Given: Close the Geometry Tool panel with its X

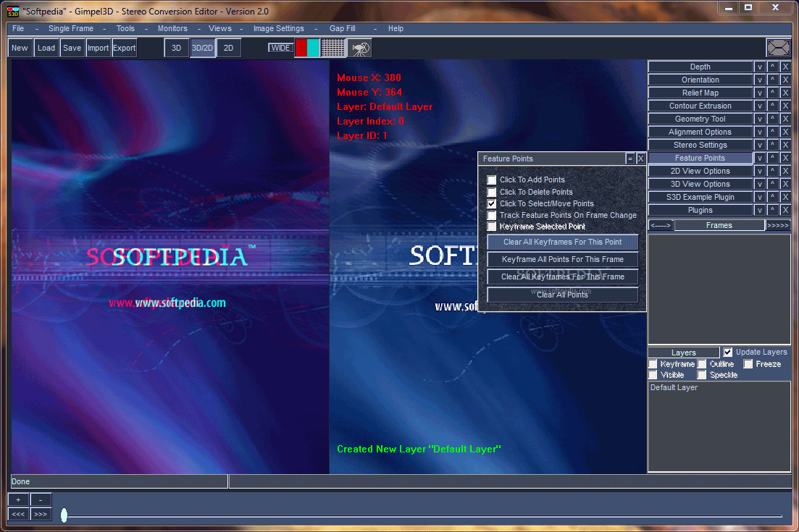Looking at the screenshot, I should pyautogui.click(x=785, y=119).
